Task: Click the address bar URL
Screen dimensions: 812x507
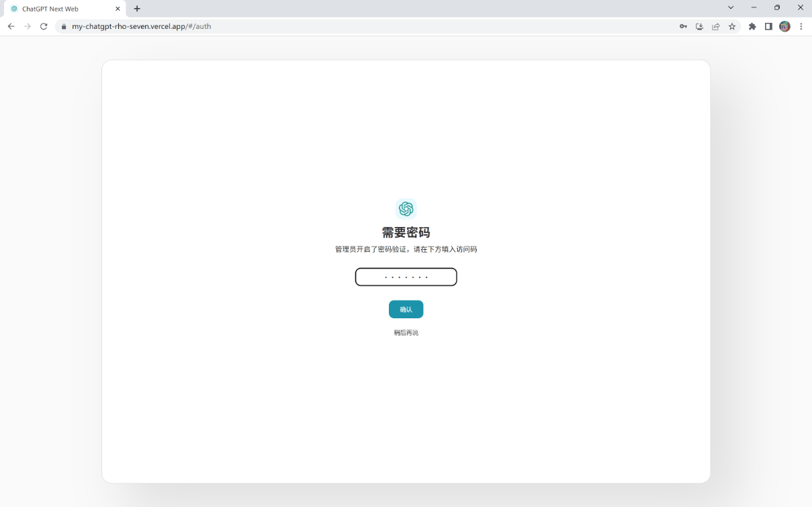Action: pyautogui.click(x=141, y=27)
